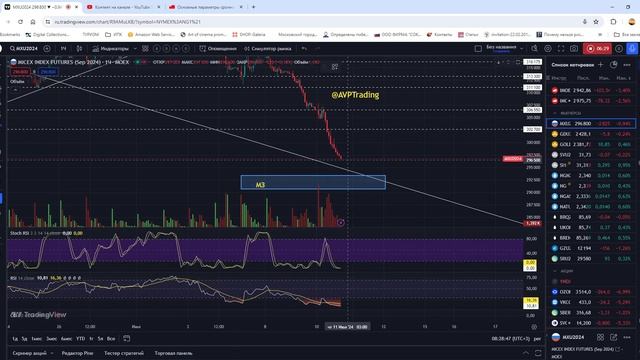Set range to 1д
Screen dimensions: 640x360
tap(15, 339)
